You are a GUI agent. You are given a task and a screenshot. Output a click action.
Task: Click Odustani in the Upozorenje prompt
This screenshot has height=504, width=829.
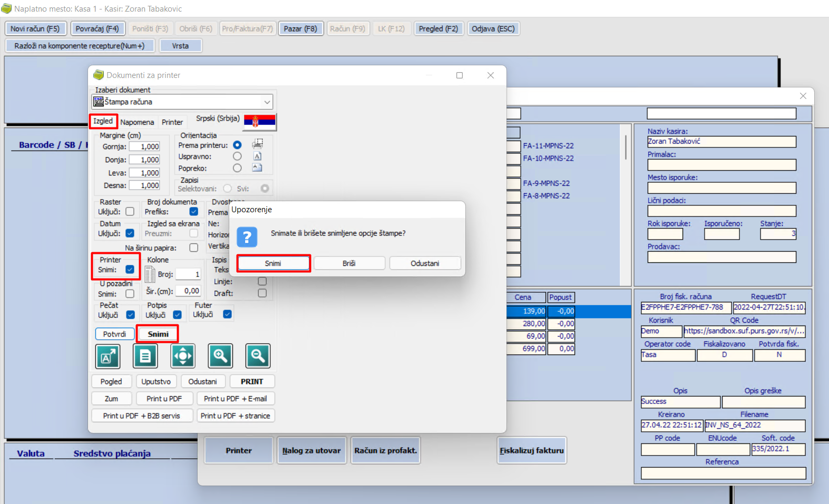point(425,263)
